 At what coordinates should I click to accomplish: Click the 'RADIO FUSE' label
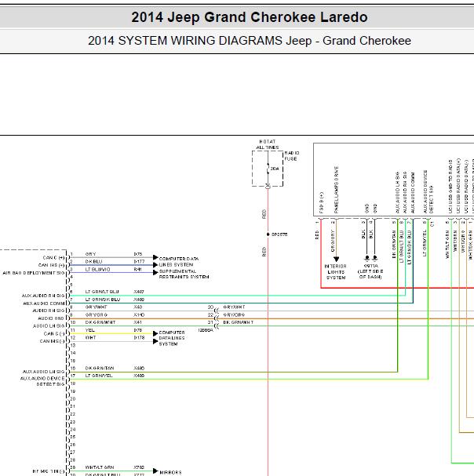pyautogui.click(x=292, y=156)
